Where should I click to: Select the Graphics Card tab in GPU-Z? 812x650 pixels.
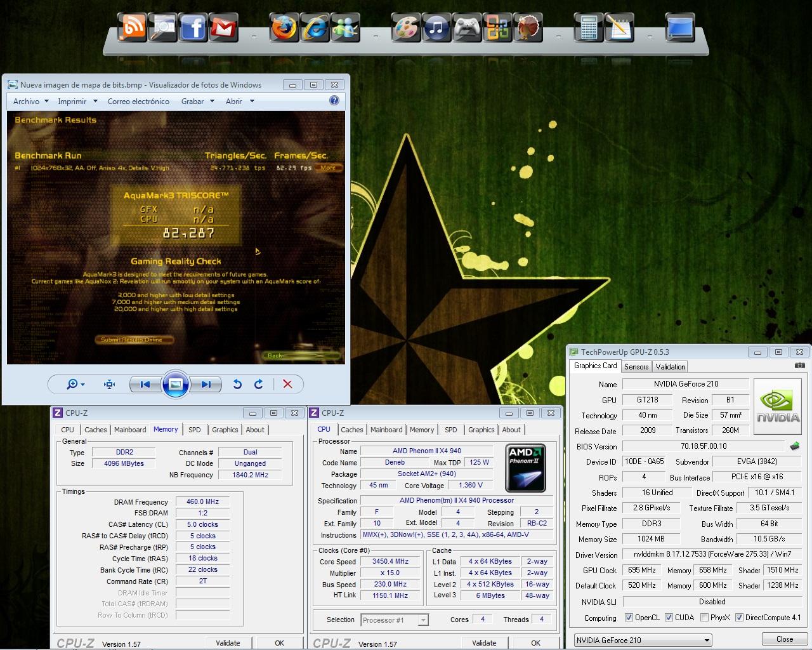click(595, 366)
